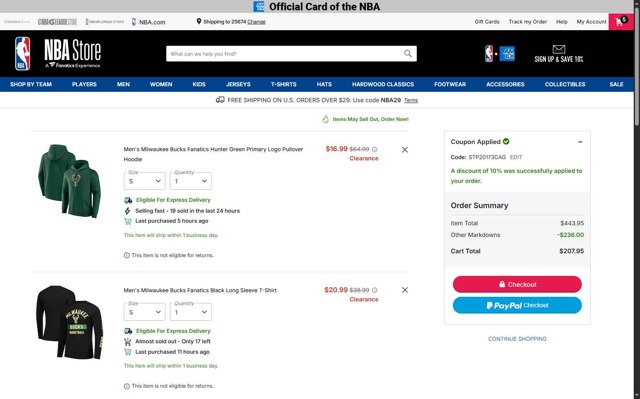This screenshot has width=640, height=399.
Task: Click info icon beside $64.99 price
Action: click(x=375, y=149)
